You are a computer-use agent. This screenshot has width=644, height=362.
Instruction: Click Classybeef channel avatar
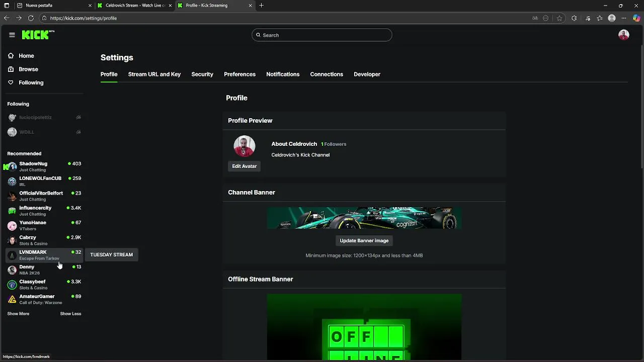tap(12, 285)
